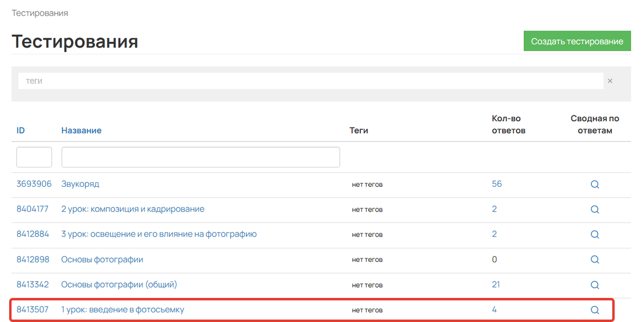Click the Создать тестирование button

coord(577,41)
